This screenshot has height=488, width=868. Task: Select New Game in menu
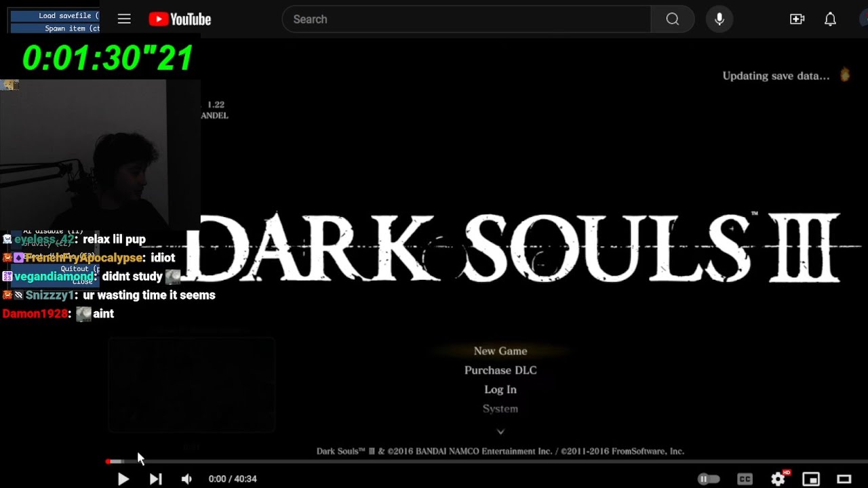pyautogui.click(x=500, y=351)
